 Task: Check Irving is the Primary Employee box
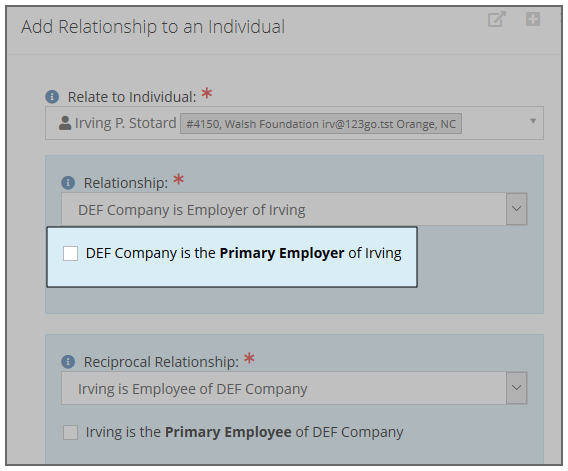click(x=70, y=432)
